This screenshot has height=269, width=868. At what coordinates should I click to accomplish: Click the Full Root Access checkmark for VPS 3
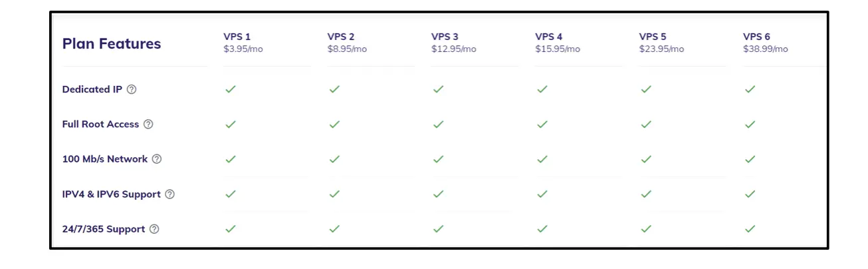point(439,125)
